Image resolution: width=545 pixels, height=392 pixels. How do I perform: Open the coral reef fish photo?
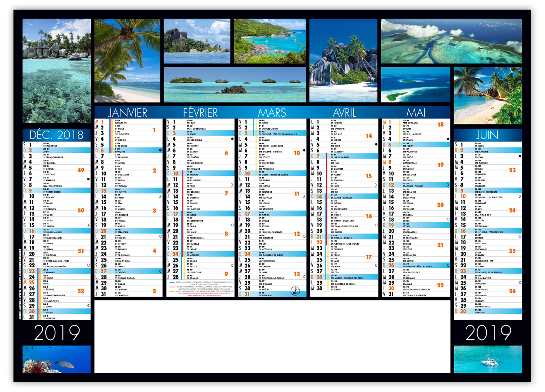(57, 359)
